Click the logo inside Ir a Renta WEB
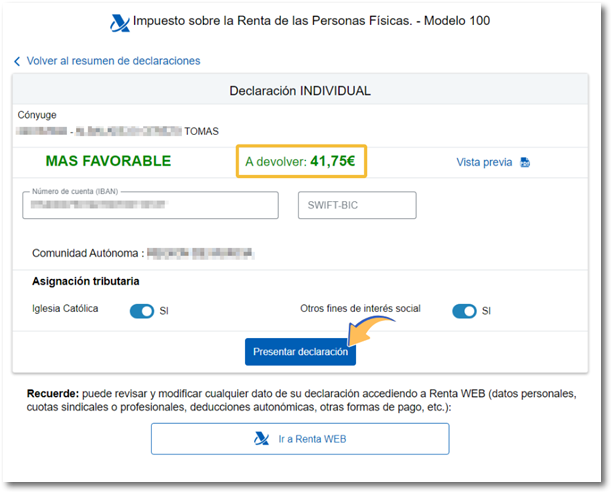 [262, 439]
